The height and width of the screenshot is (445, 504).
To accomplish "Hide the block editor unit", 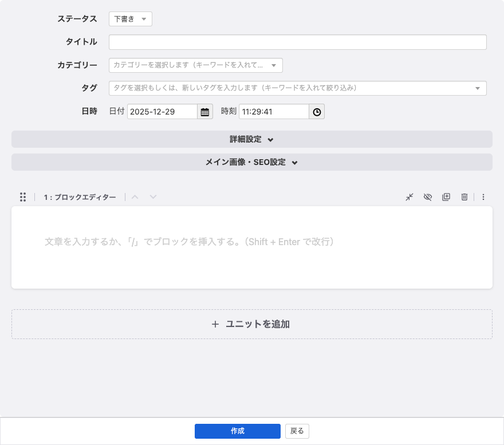I will pos(427,197).
